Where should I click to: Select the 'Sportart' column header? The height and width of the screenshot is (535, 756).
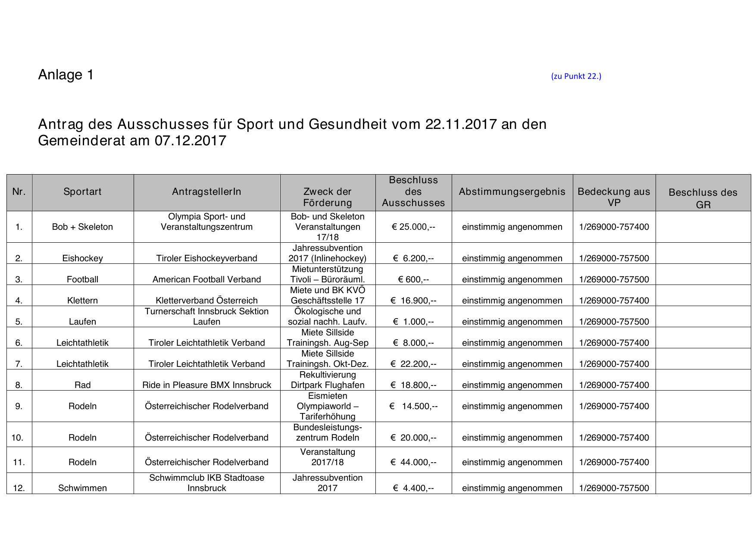pyautogui.click(x=82, y=191)
